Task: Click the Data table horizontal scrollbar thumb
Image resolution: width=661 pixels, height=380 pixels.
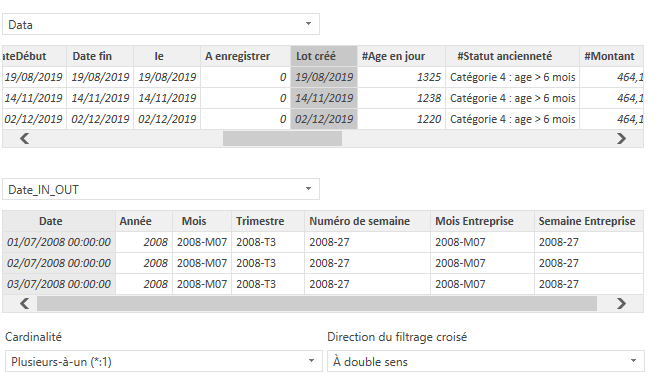Action: (282, 139)
